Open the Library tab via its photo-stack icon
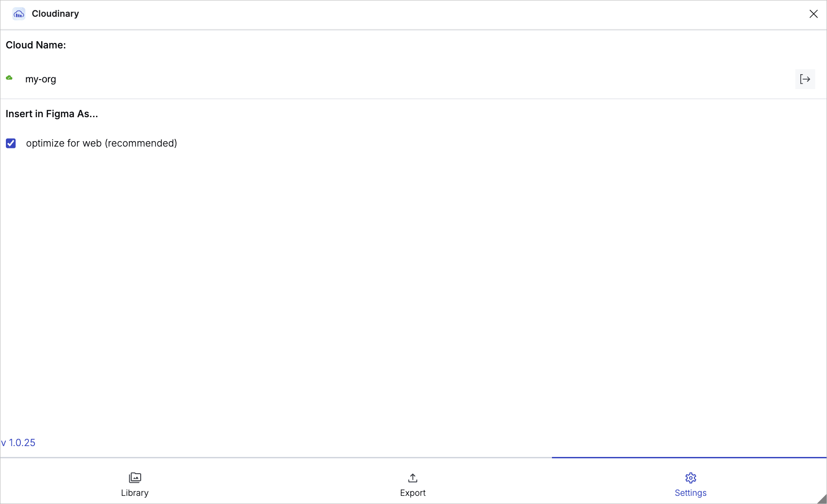827x504 pixels. [x=135, y=478]
